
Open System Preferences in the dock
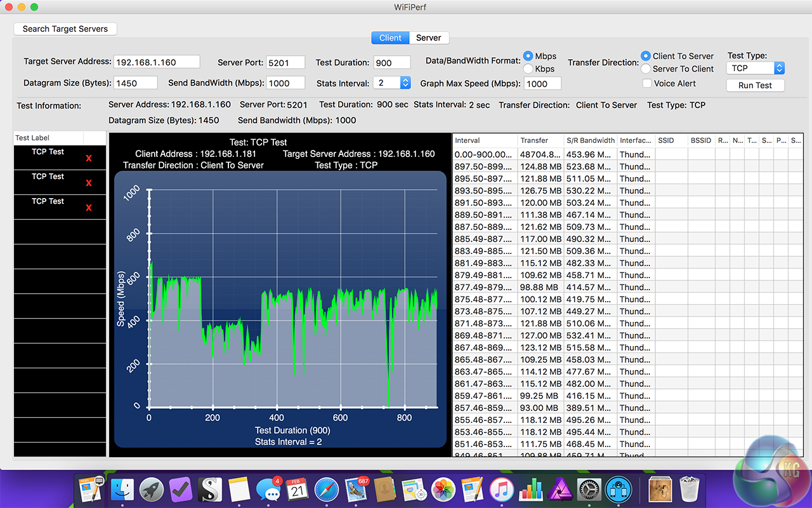click(589, 490)
